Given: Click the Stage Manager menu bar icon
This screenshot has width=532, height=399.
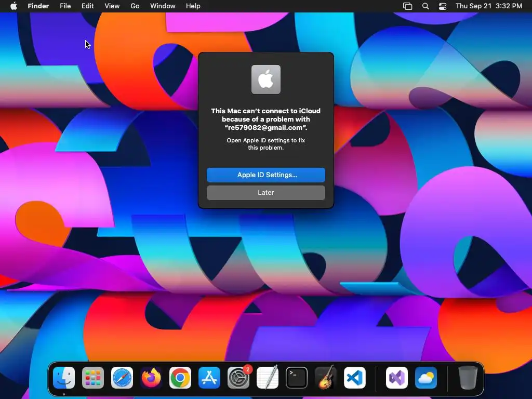Looking at the screenshot, I should coord(407,6).
